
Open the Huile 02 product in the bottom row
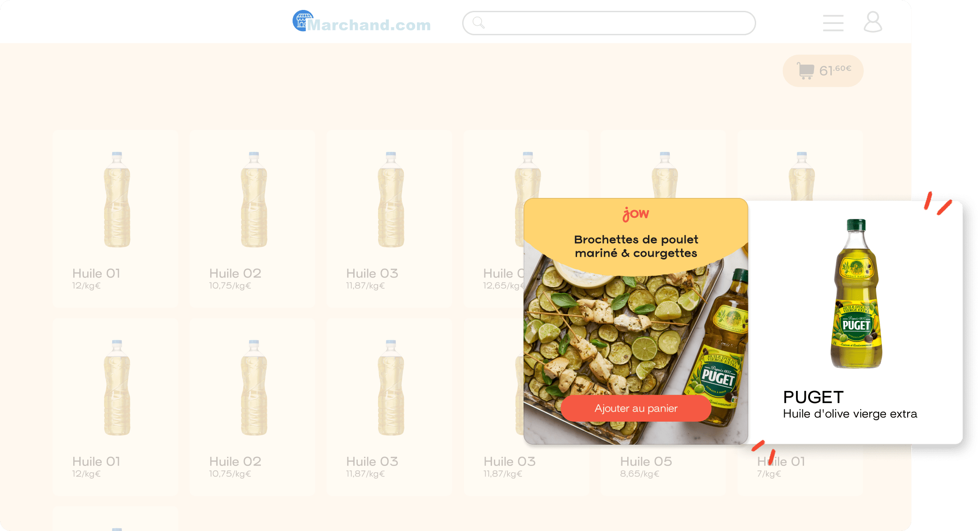tap(252, 407)
